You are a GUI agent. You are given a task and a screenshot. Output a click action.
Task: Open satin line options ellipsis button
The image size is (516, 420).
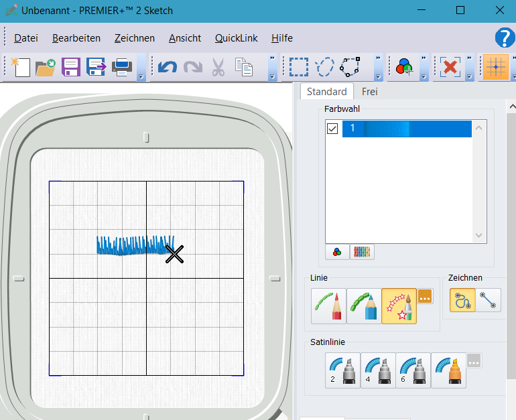point(474,360)
